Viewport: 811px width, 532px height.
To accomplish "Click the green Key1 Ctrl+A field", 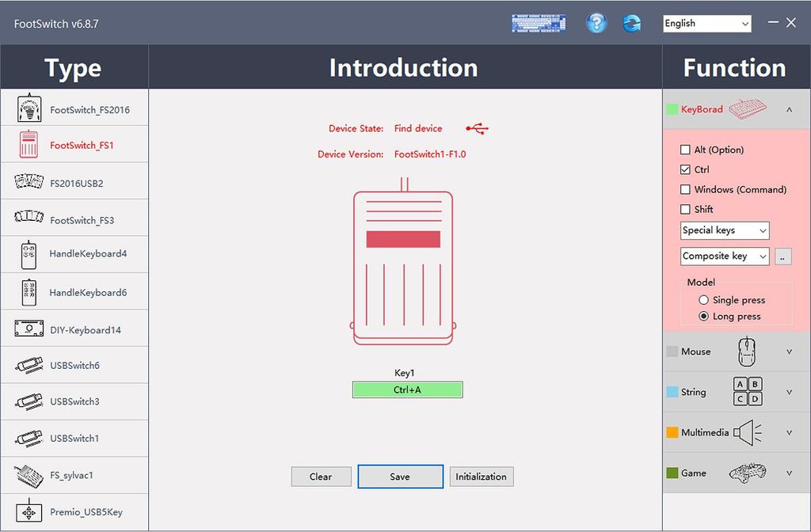I will pos(407,389).
